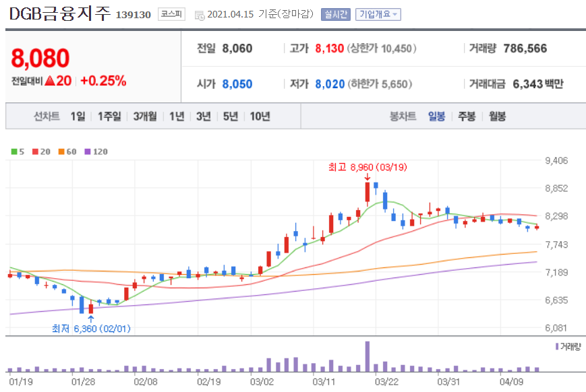Click the current price 8,080
This screenshot has height=392, width=586.
tap(40, 58)
